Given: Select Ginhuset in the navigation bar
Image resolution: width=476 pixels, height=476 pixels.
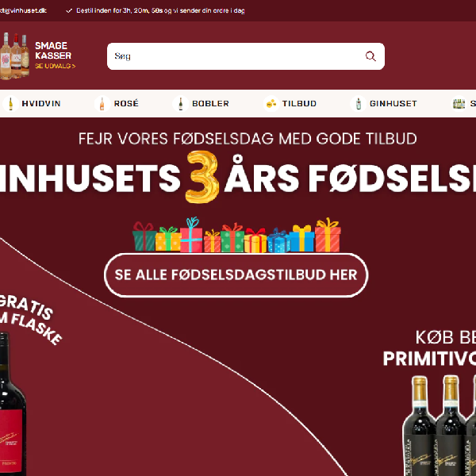Looking at the screenshot, I should point(393,103).
